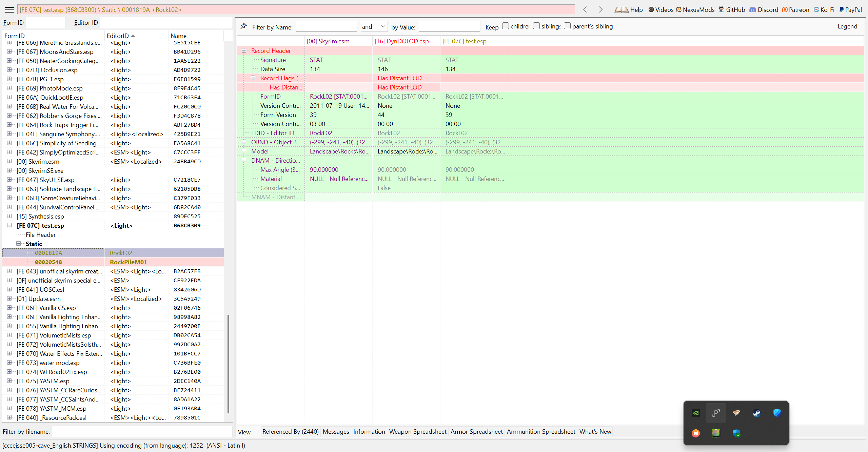The image size is (868, 452).
Task: Open the NexusMods link
Action: [x=695, y=9]
